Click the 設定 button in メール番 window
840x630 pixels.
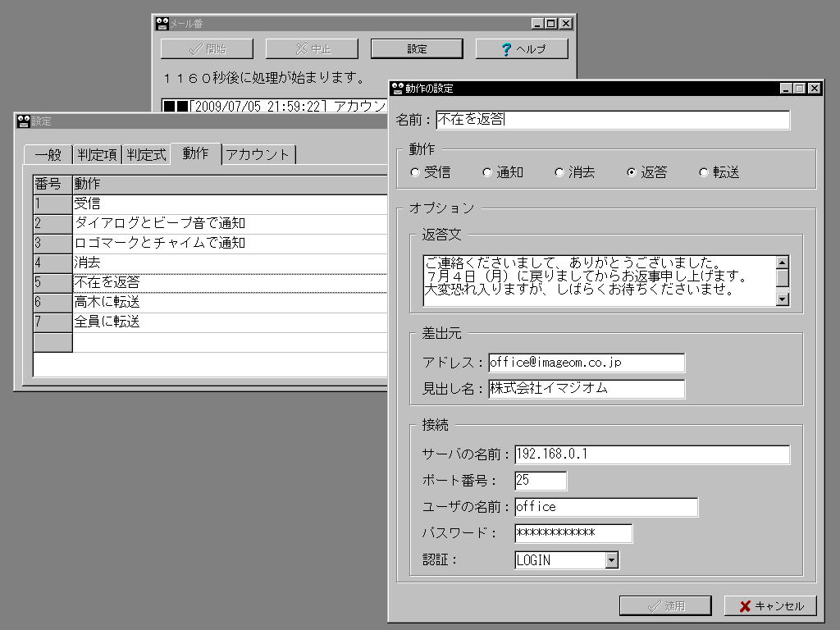[417, 48]
